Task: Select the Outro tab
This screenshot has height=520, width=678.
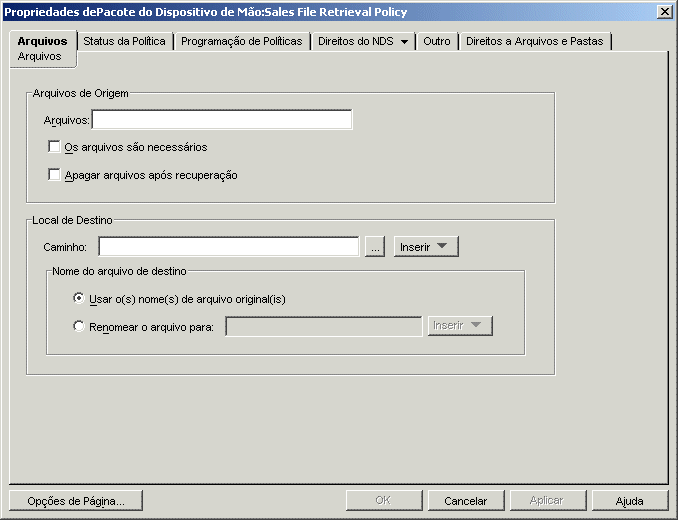Action: pos(437,41)
